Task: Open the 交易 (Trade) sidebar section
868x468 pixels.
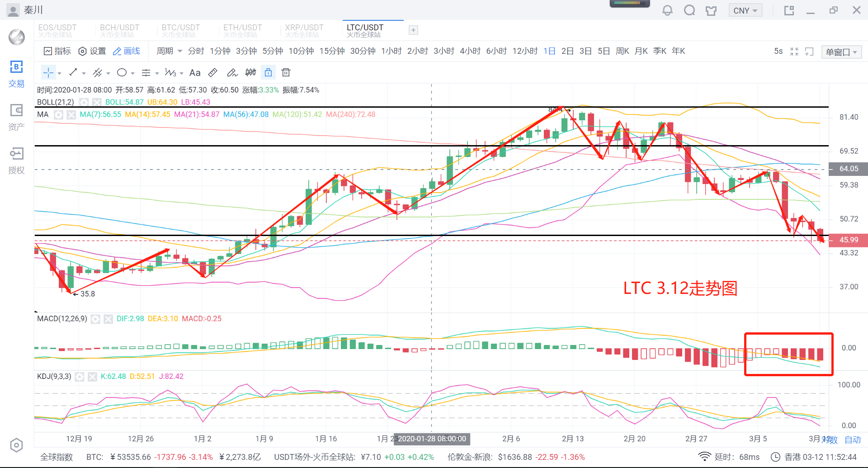Action: pyautogui.click(x=16, y=75)
